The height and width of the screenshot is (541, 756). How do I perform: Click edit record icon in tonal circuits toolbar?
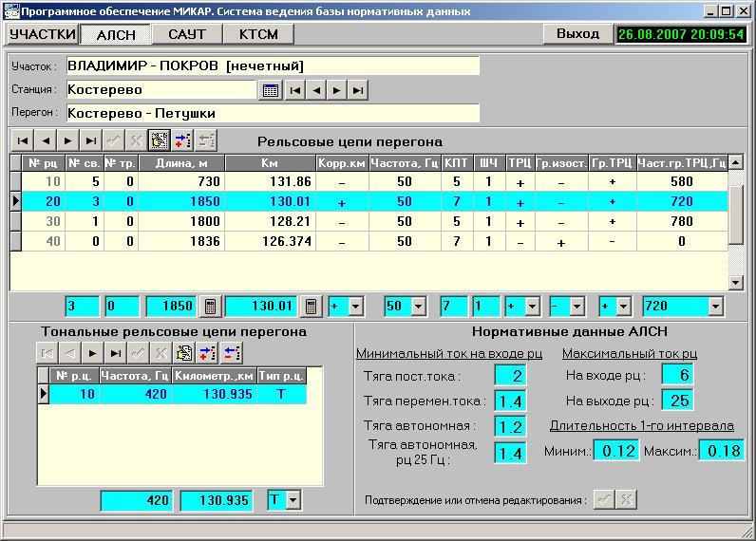coord(185,352)
